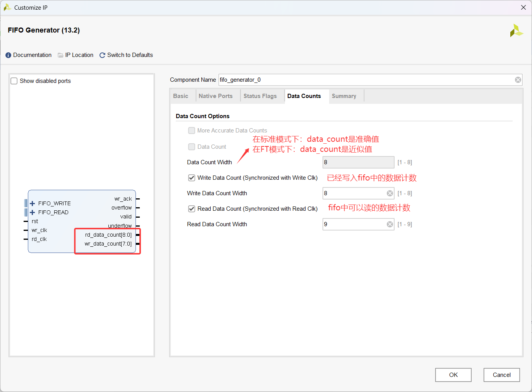Click the IP Location folder icon
The image size is (532, 392).
point(60,55)
